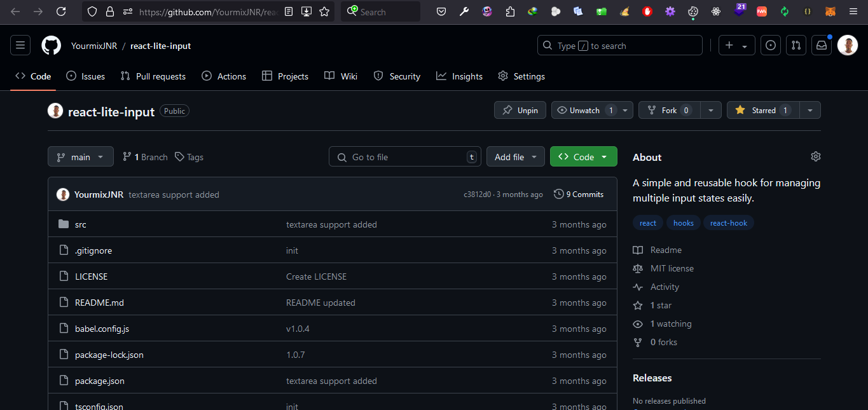Open the pull requests icon in header

[796, 46]
